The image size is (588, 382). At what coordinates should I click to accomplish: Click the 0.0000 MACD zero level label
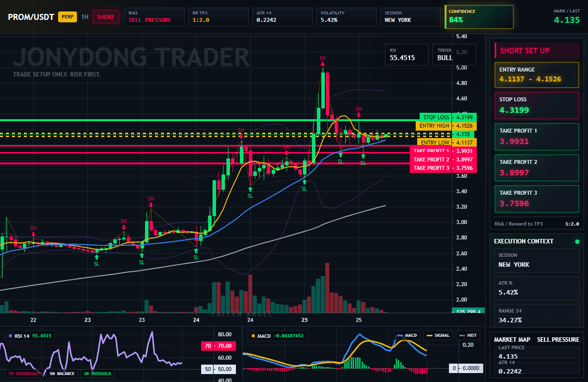tap(466, 368)
